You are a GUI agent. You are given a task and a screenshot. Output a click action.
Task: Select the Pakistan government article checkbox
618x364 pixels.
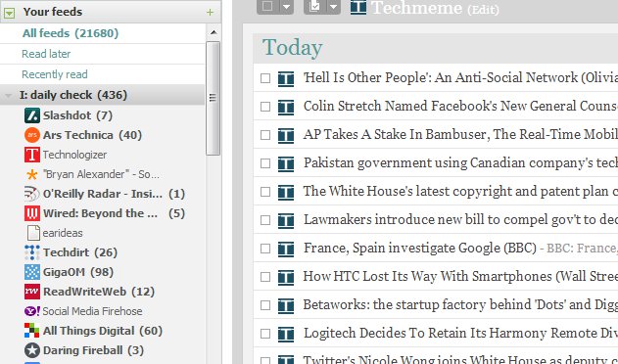[265, 163]
